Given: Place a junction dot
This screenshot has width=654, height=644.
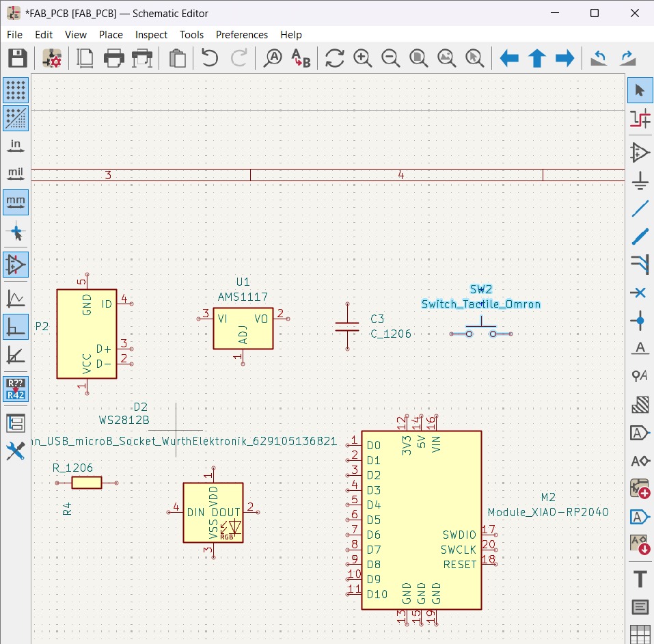Looking at the screenshot, I should click(x=640, y=321).
